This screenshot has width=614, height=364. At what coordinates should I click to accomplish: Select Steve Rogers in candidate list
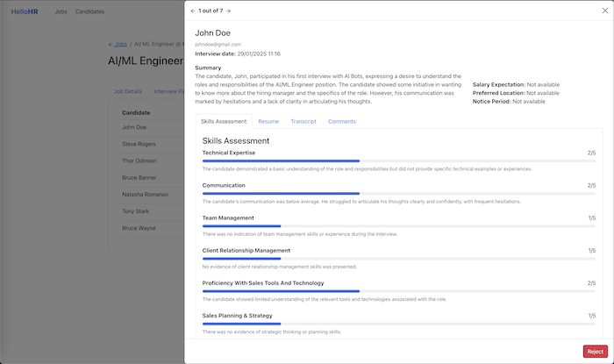coord(139,144)
